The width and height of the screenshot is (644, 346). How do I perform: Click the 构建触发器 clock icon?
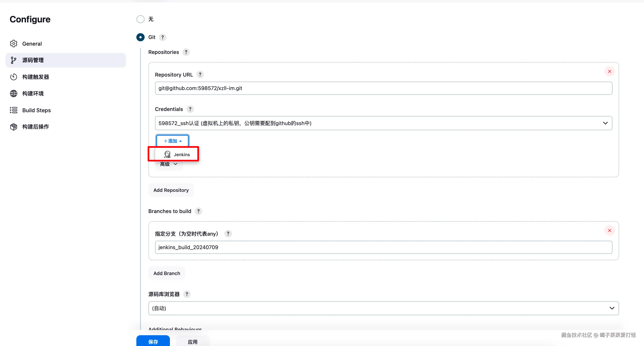click(x=13, y=77)
